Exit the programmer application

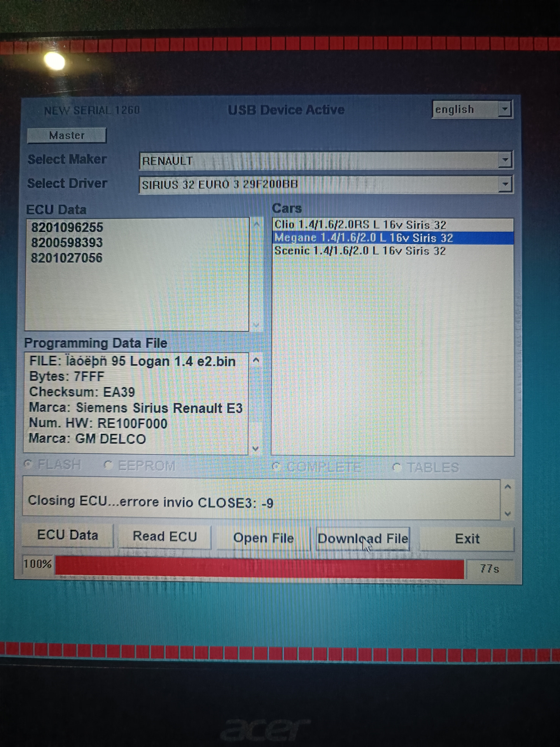[467, 539]
